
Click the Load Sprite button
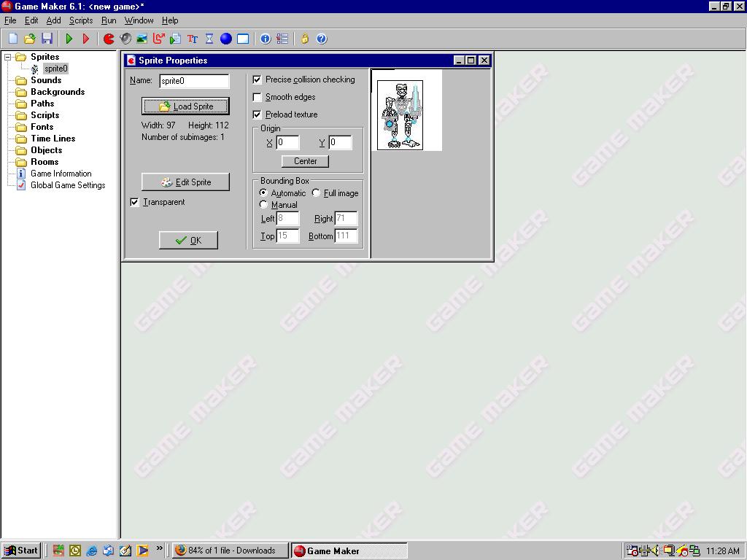tap(185, 106)
